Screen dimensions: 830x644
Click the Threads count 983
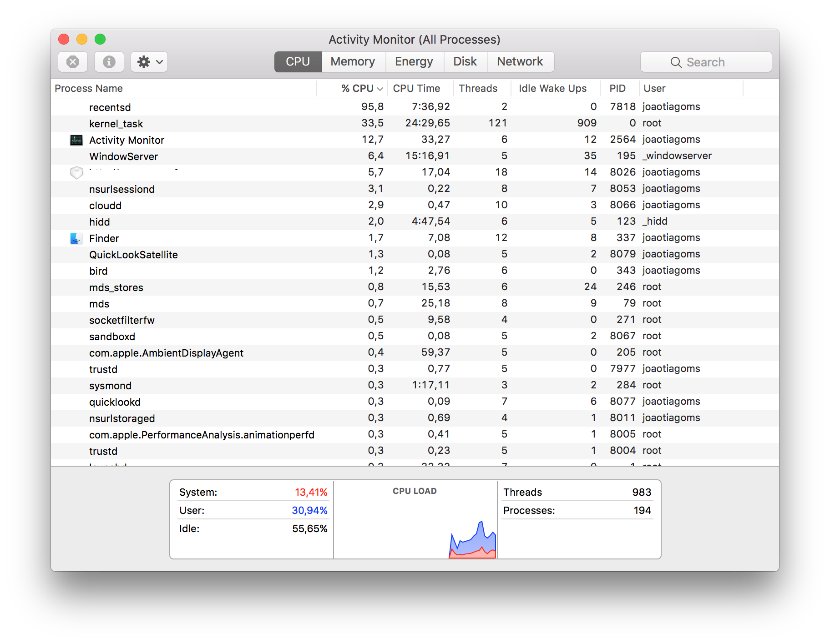pyautogui.click(x=642, y=492)
